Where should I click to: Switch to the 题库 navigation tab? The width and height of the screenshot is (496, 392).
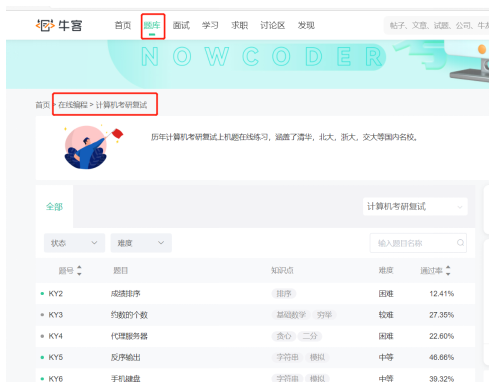tap(152, 26)
